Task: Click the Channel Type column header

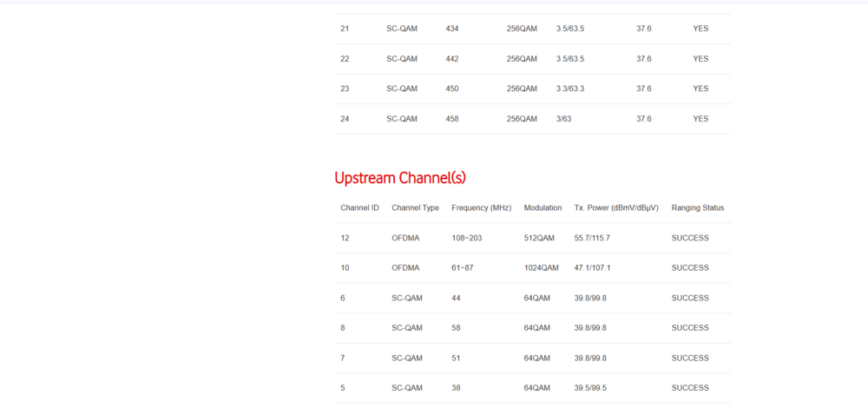Action: click(x=415, y=208)
